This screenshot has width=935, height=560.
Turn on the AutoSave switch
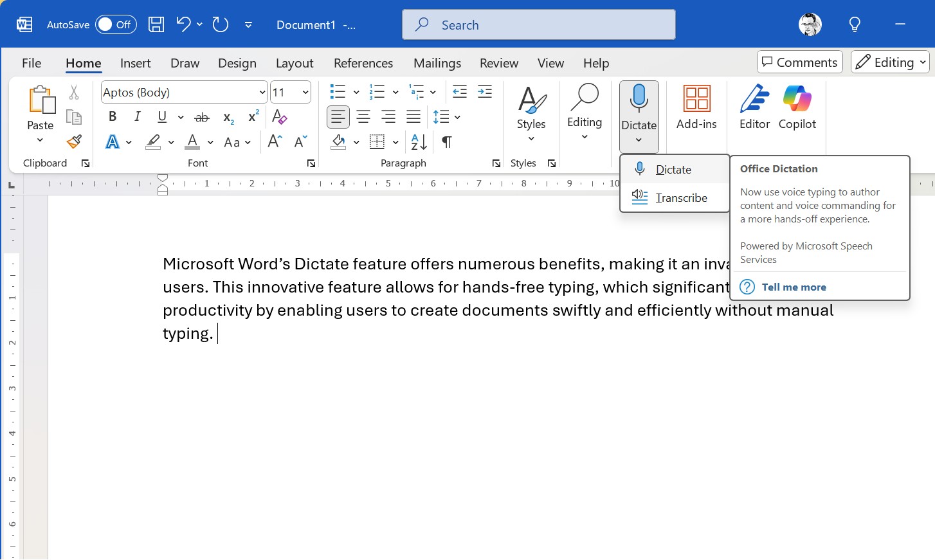point(116,24)
